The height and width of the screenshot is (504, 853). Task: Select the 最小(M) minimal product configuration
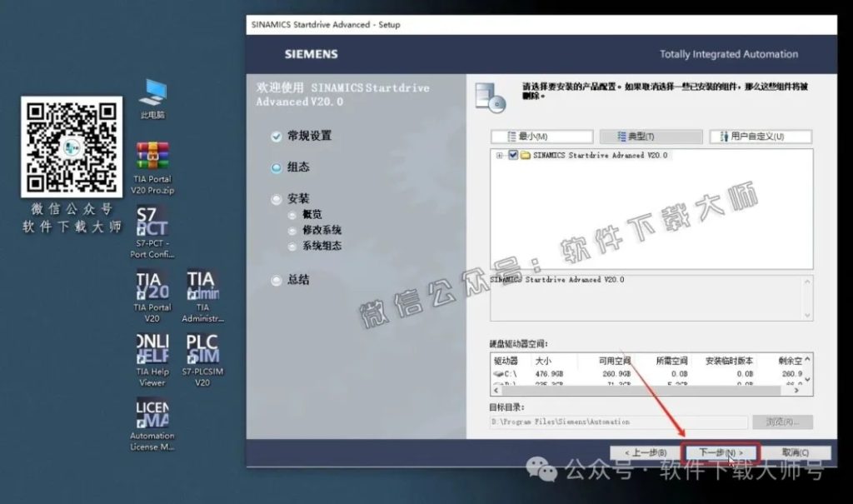[x=542, y=136]
